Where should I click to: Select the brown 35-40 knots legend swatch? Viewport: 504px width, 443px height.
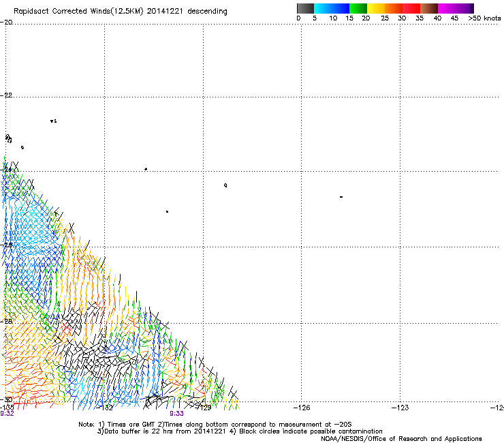[429, 8]
